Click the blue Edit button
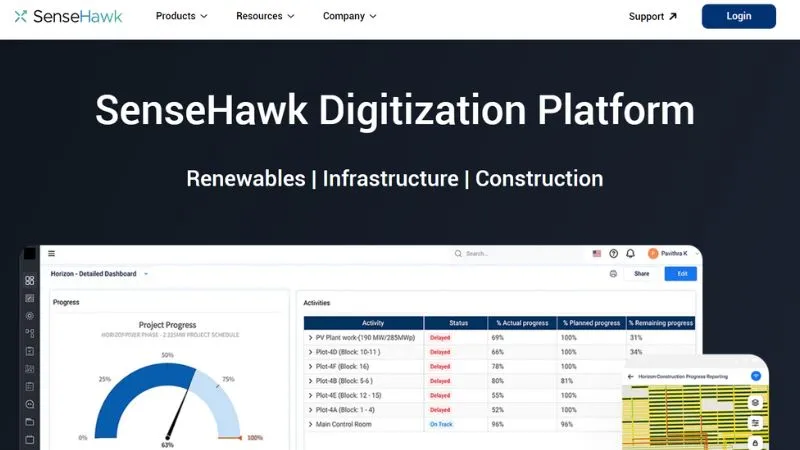Screen dimensions: 800x450 click(x=681, y=274)
